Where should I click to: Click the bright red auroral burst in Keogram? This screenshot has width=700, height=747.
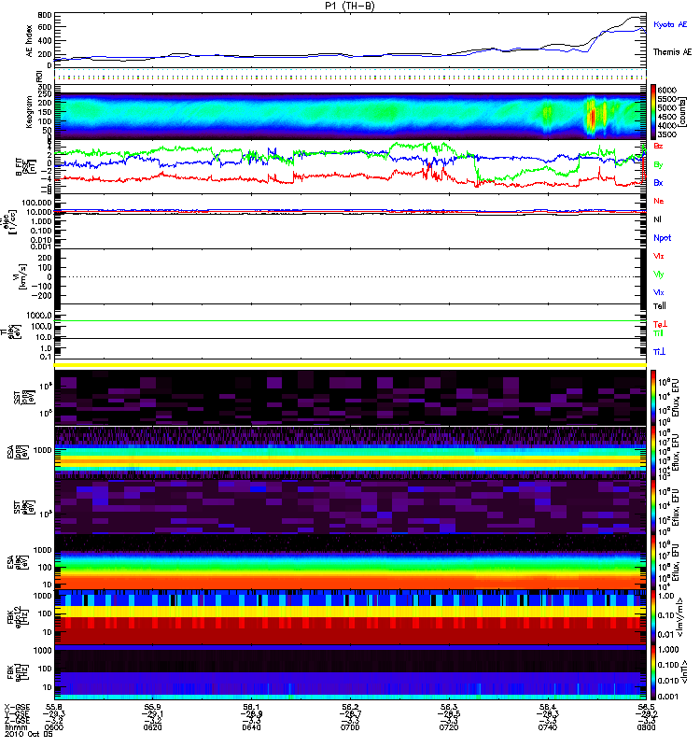593,118
